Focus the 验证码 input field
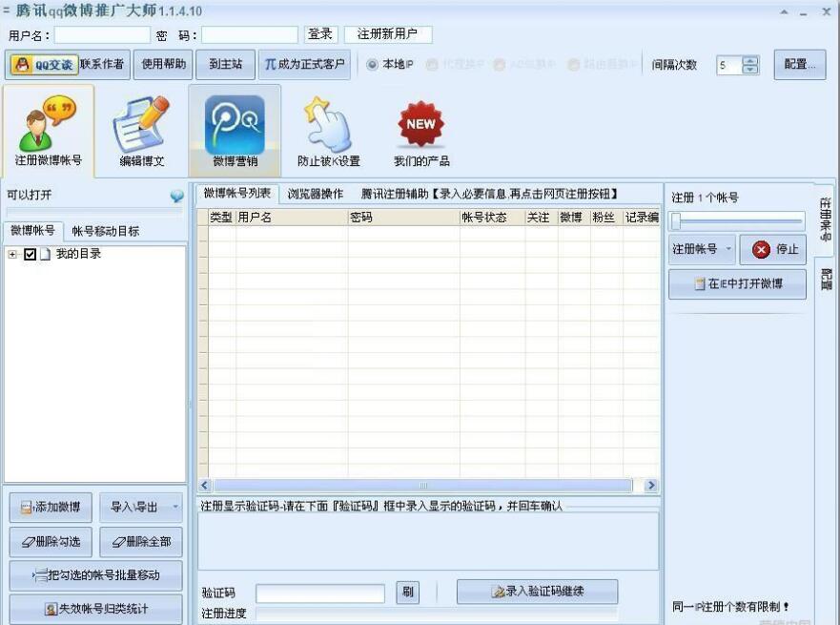Viewport: 840px width, 625px height. 320,594
